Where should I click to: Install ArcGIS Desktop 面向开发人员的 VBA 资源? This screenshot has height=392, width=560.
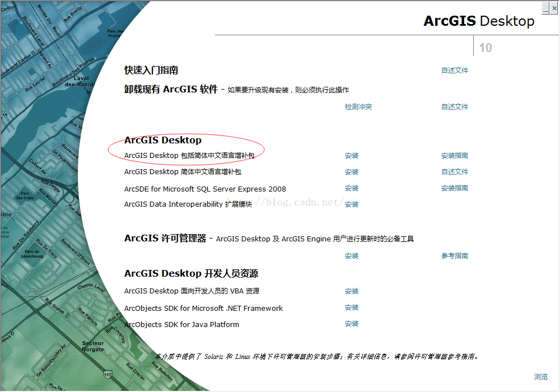pyautogui.click(x=352, y=291)
